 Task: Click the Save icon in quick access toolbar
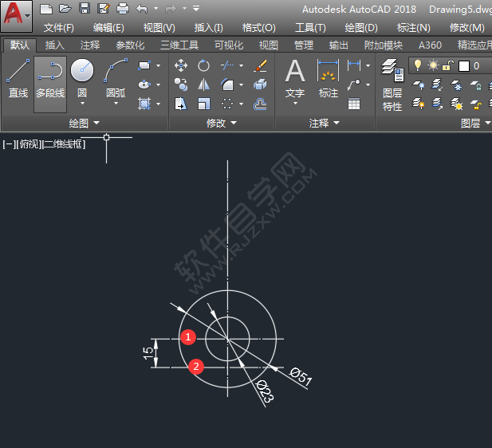(x=84, y=9)
